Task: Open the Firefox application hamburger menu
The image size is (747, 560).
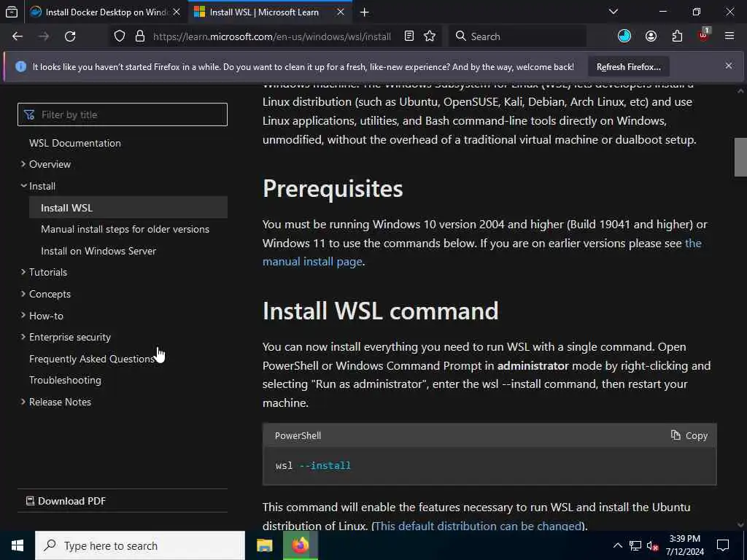Action: click(729, 36)
